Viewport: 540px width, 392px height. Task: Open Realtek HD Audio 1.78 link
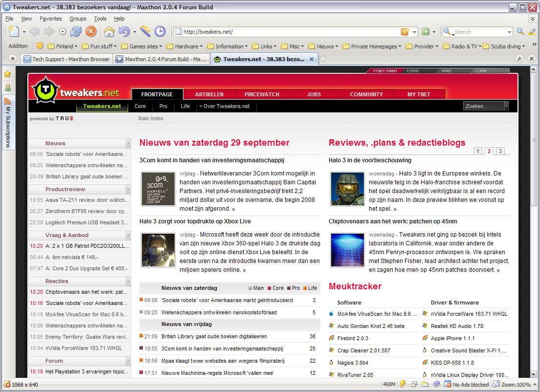[457, 326]
